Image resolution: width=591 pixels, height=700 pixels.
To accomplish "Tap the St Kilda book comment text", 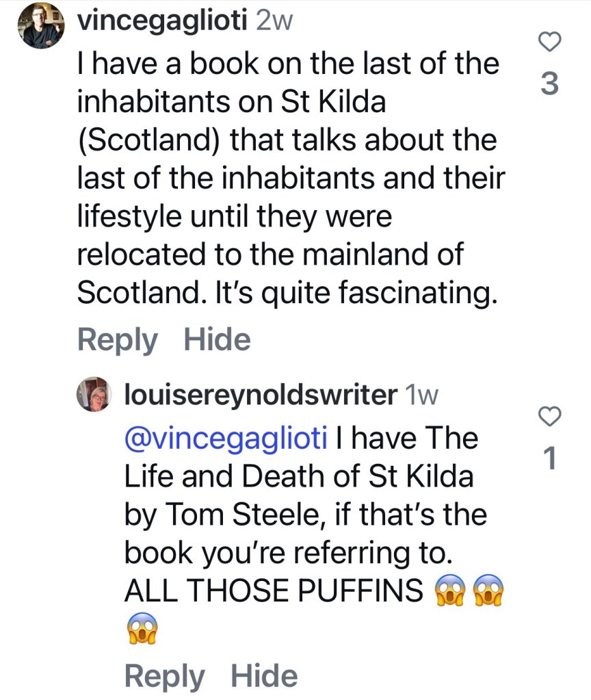I will [x=287, y=178].
